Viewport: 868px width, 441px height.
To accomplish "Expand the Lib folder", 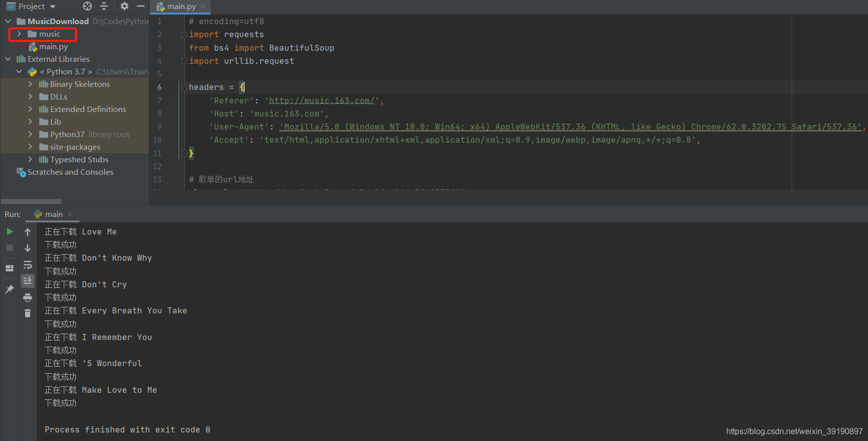I will click(30, 122).
